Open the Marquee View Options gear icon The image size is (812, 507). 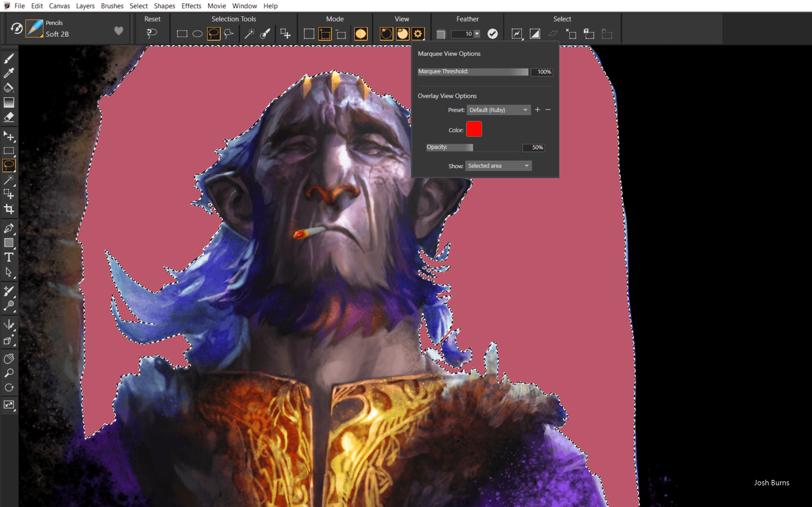tap(418, 34)
